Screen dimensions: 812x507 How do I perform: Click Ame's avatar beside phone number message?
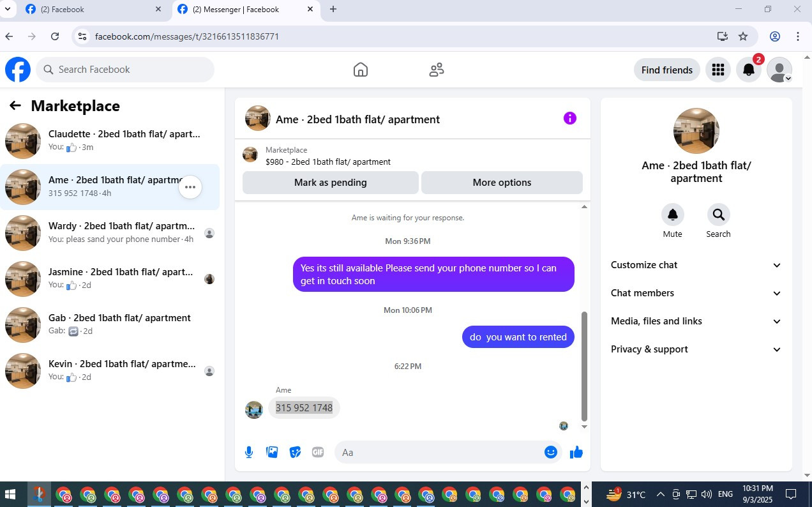point(254,410)
